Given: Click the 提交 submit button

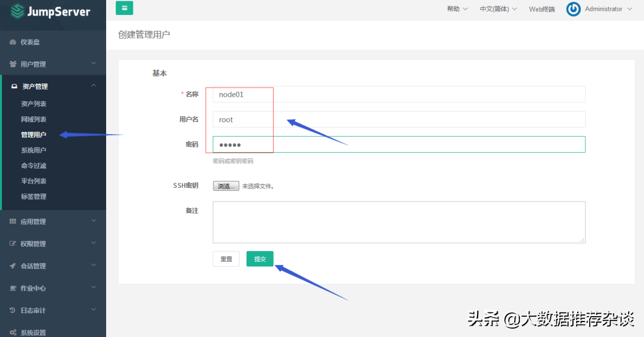Looking at the screenshot, I should click(x=259, y=259).
